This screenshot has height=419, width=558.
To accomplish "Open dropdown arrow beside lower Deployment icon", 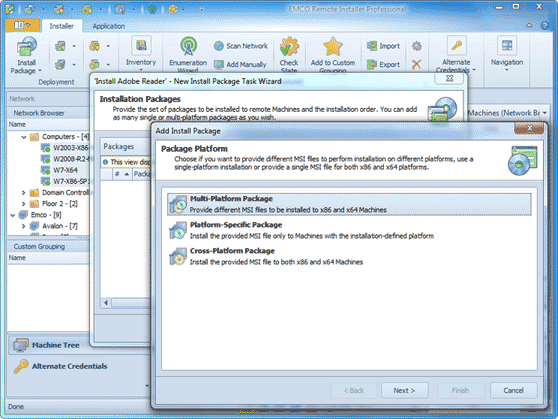I will click(74, 64).
